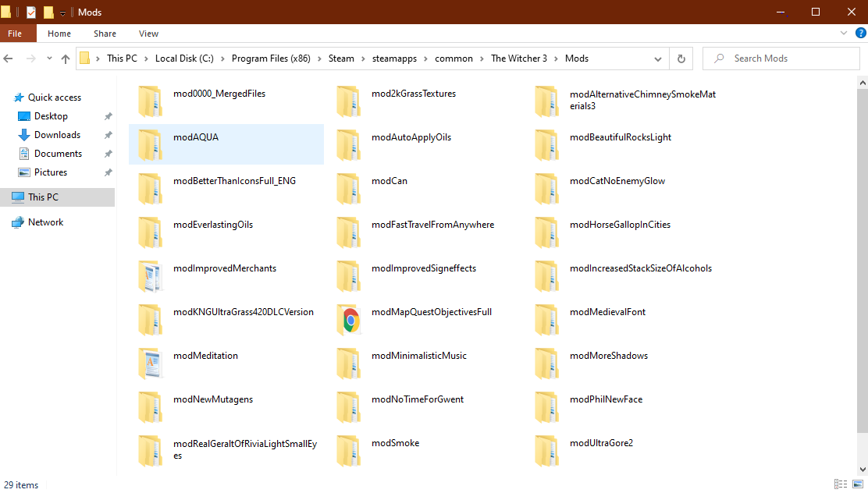Navigate to Program Files (x86) breadcrumb
Screen dimensions: 868x493
click(x=271, y=59)
